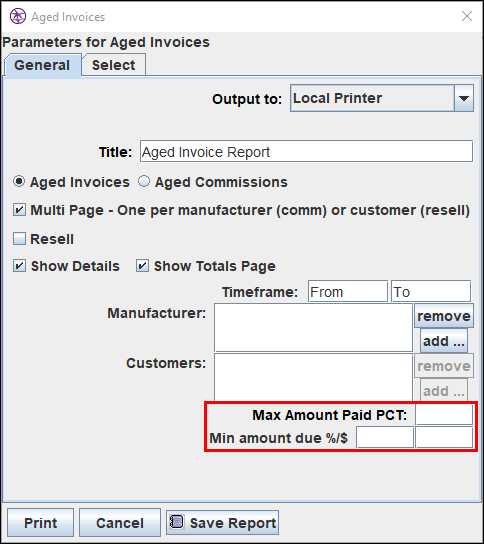Viewport: 484px width, 544px height.
Task: Open the General tab
Action: (43, 65)
